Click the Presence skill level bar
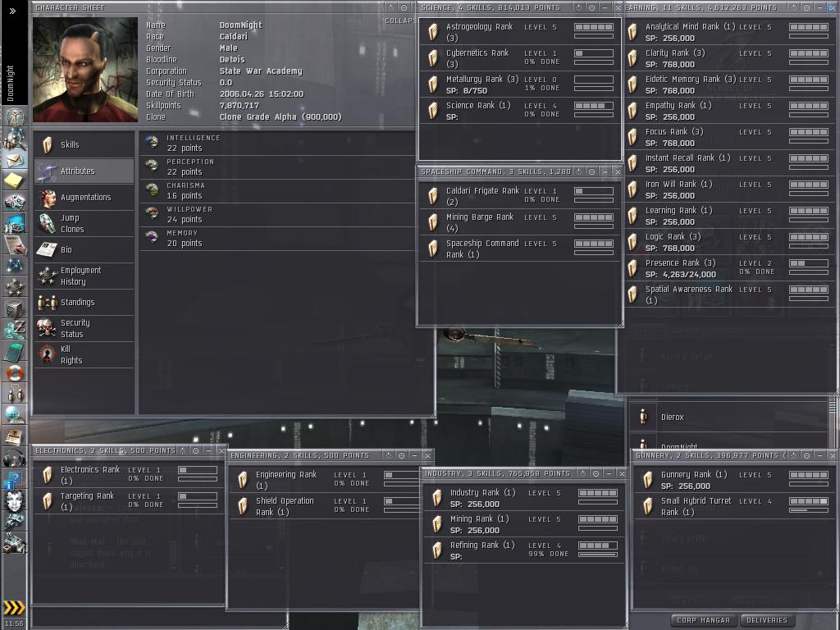The width and height of the screenshot is (840, 630). [x=809, y=263]
